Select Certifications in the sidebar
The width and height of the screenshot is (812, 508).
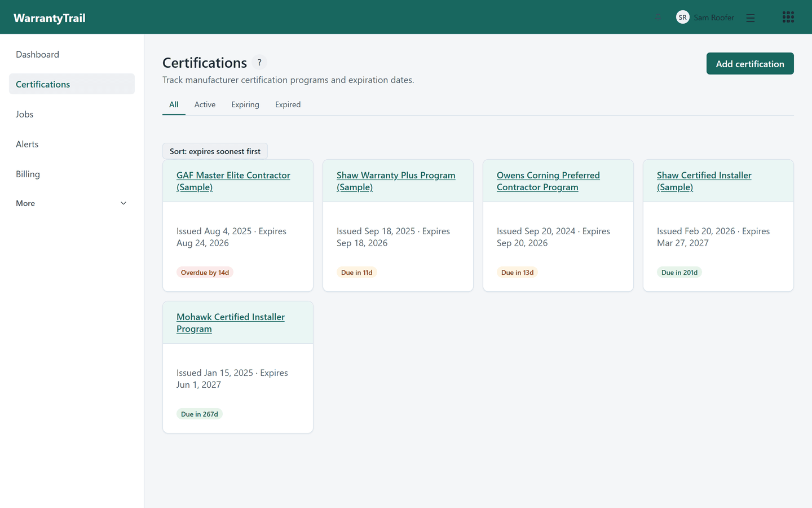72,84
